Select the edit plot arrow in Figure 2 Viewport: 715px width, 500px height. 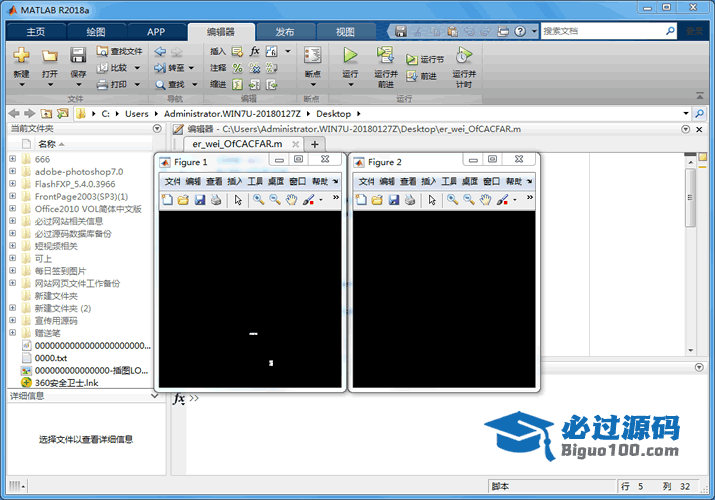pos(432,200)
